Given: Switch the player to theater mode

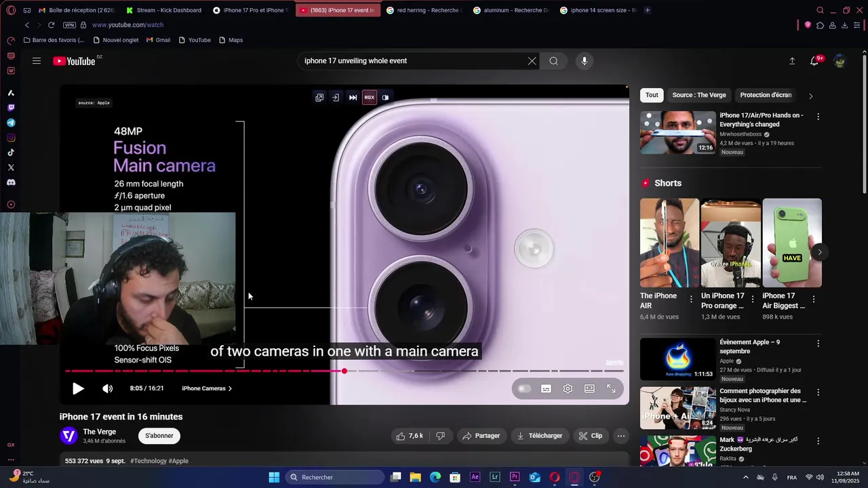Looking at the screenshot, I should tap(590, 388).
